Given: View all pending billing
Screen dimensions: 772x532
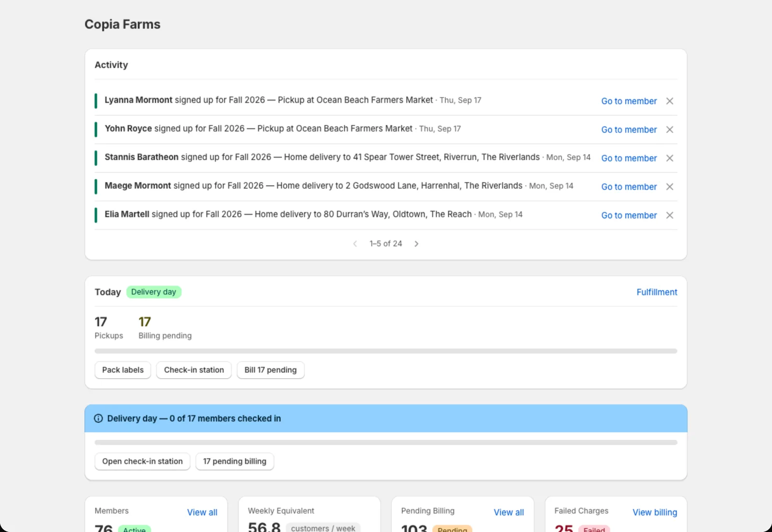Looking at the screenshot, I should point(509,512).
